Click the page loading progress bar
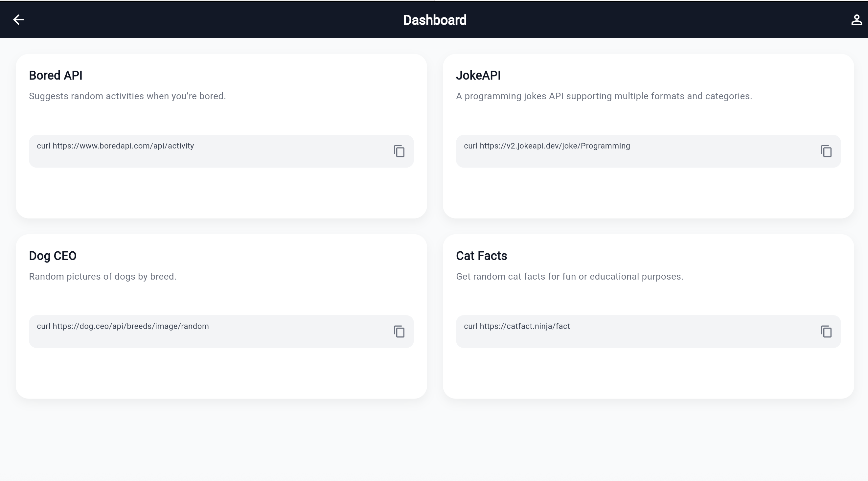Screen dimensions: 868x481 [217, 1]
